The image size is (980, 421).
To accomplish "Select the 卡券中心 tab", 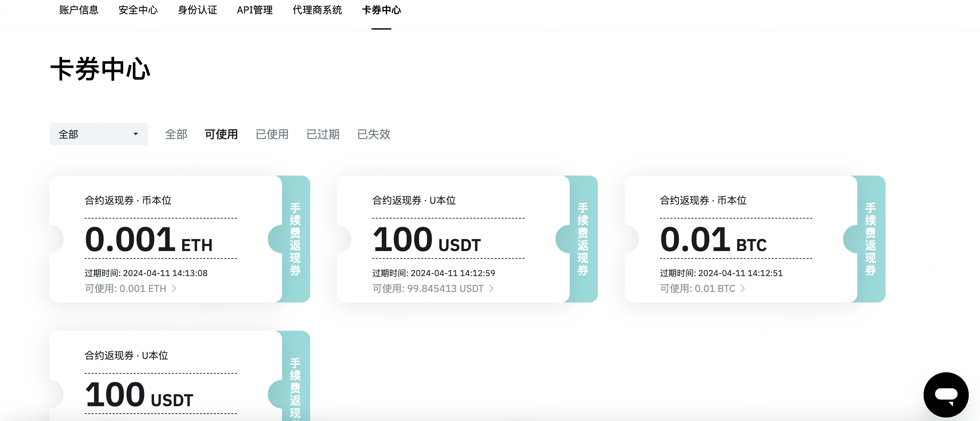I will [x=381, y=10].
